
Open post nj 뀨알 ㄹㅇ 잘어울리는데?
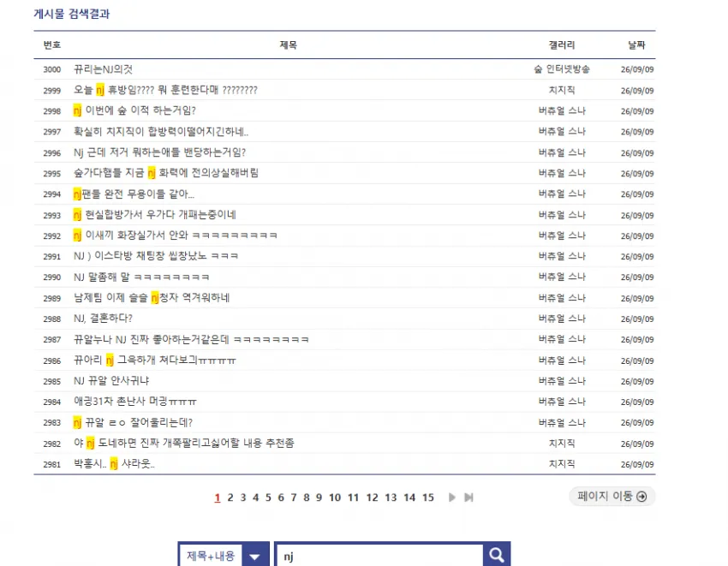[x=133, y=422]
